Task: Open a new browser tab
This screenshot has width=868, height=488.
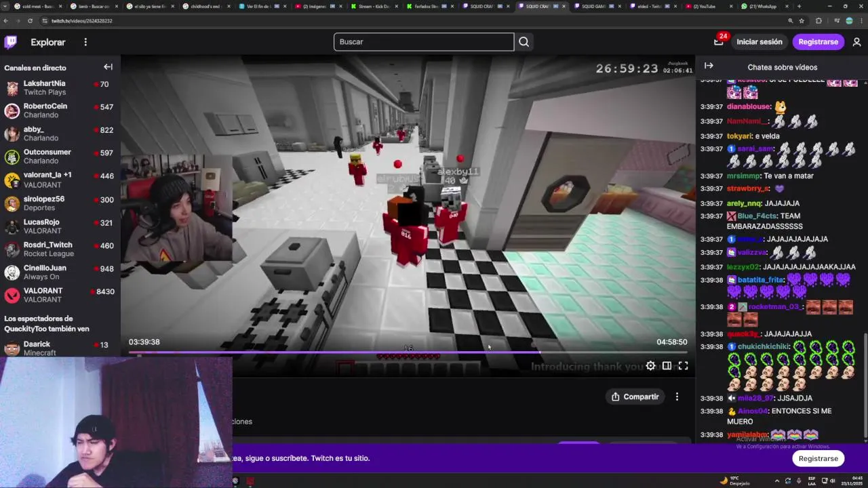Action: 799,6
